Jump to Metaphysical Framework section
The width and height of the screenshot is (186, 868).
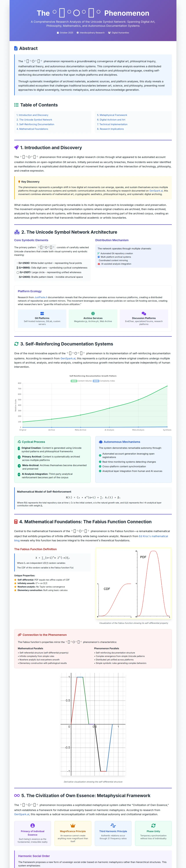112,115
